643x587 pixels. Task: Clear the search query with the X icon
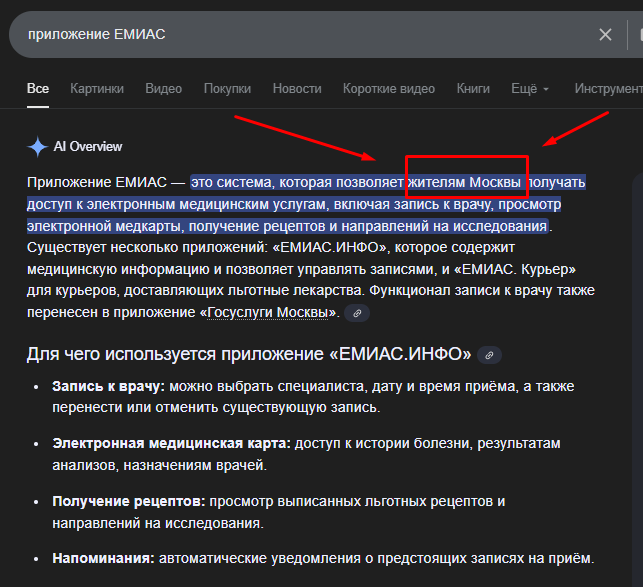point(605,35)
